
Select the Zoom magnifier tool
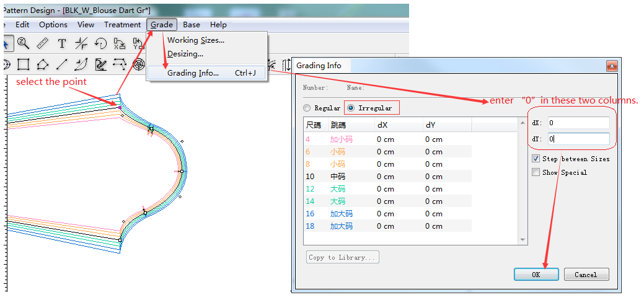tap(23, 43)
